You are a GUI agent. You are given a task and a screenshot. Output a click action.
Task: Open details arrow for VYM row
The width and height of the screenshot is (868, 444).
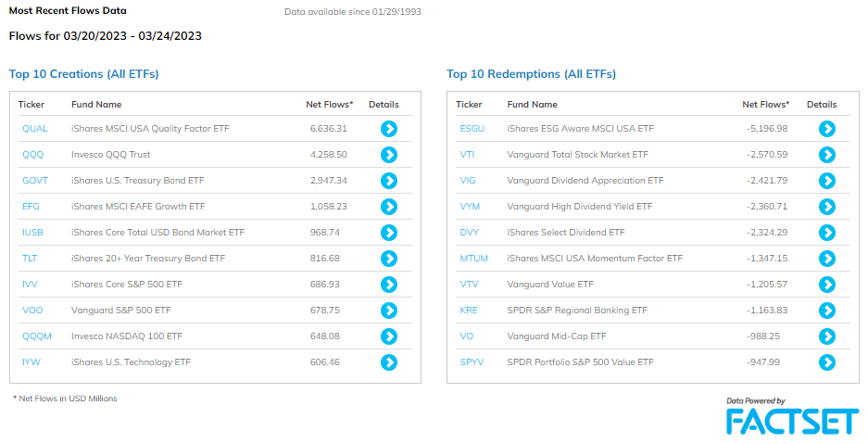(x=827, y=207)
